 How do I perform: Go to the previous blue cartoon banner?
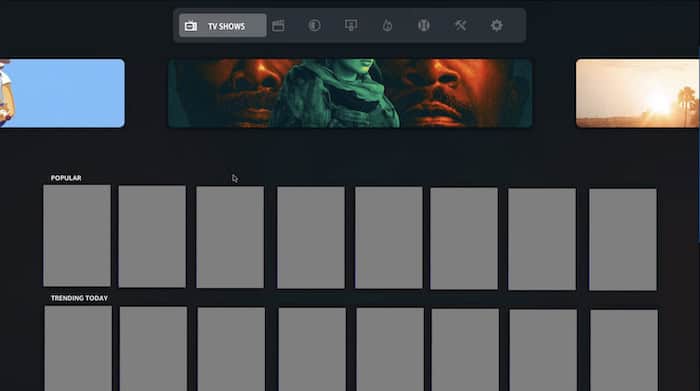62,93
